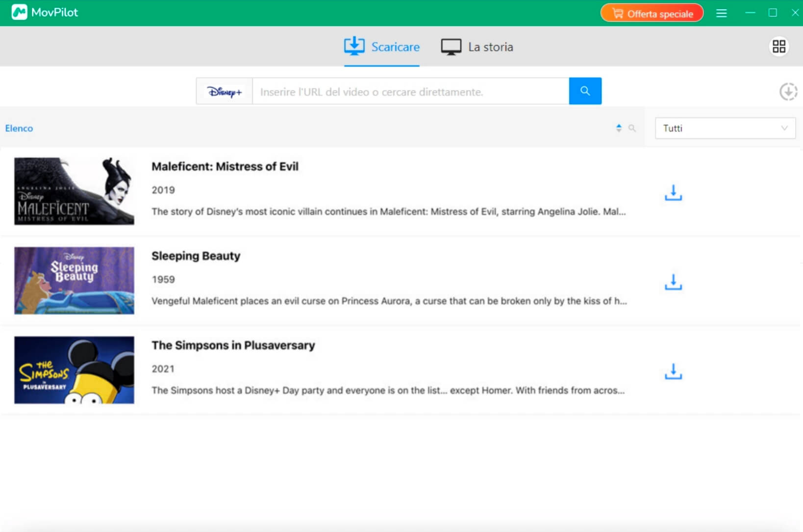Select the Disney+ service logo
Screen dimensions: 803x532
(225, 92)
